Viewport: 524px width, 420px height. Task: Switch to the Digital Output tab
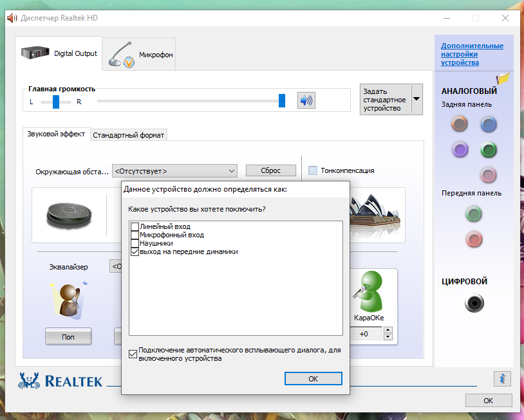pyautogui.click(x=59, y=53)
